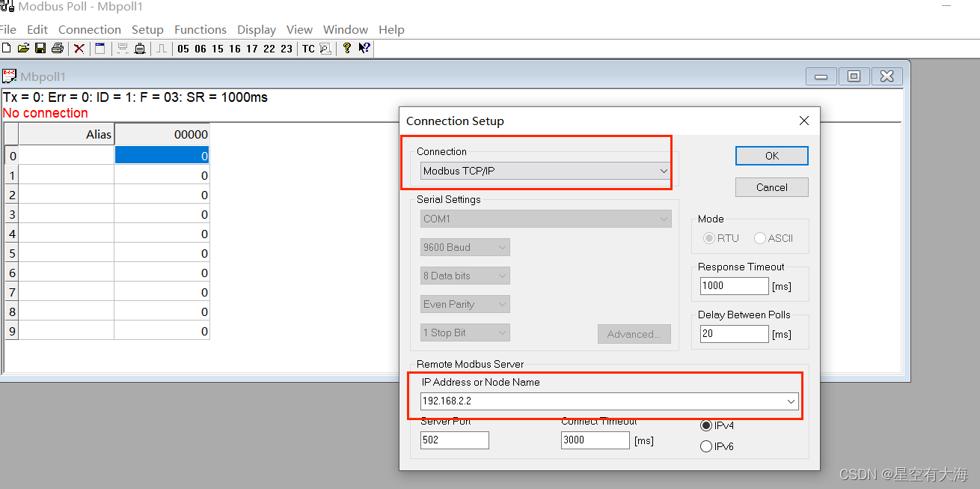Click the red X delete icon

pos(79,49)
